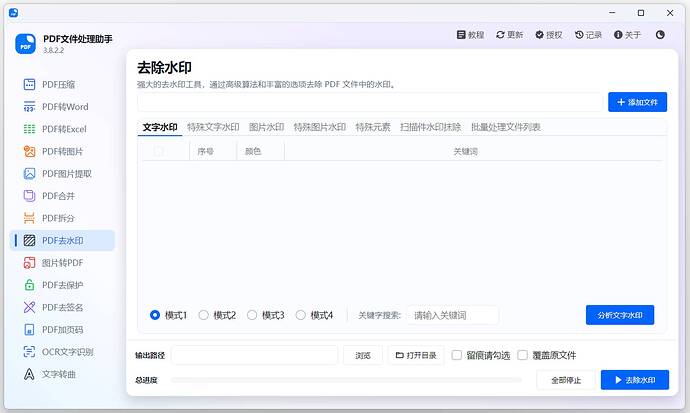Open the PDF去签名 icon
The width and height of the screenshot is (690, 413).
tap(29, 307)
